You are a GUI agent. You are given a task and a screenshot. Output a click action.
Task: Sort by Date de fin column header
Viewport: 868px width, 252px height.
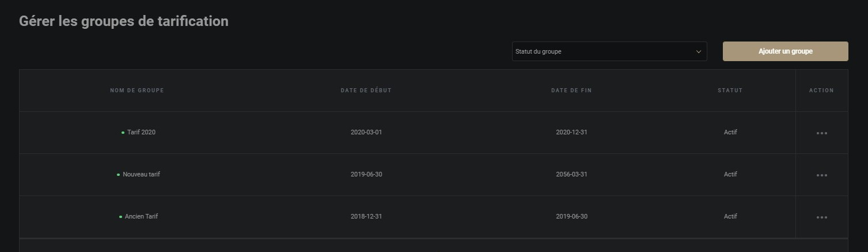[571, 91]
